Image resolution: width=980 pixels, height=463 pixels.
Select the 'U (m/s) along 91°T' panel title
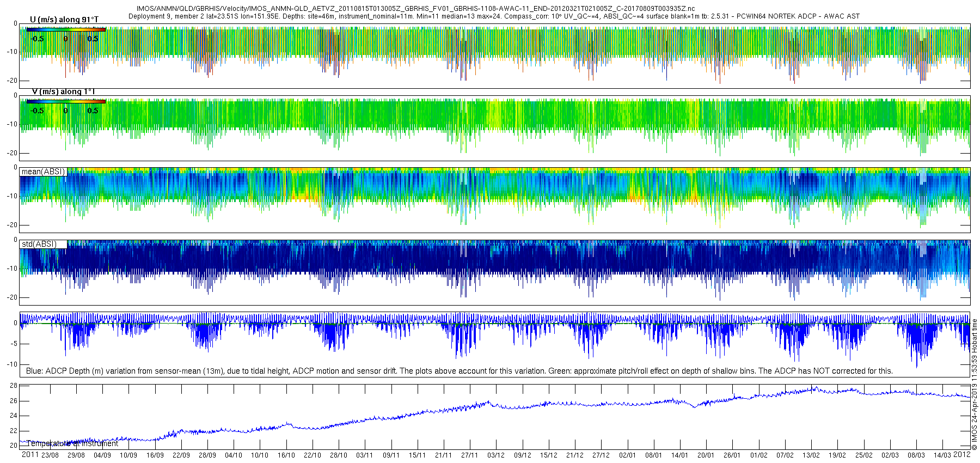click(x=64, y=20)
